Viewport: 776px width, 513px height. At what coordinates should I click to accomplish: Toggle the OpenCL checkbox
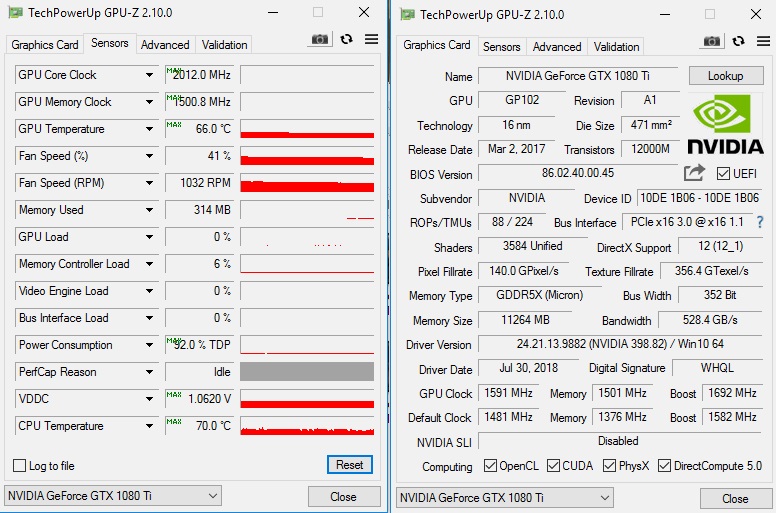click(490, 466)
